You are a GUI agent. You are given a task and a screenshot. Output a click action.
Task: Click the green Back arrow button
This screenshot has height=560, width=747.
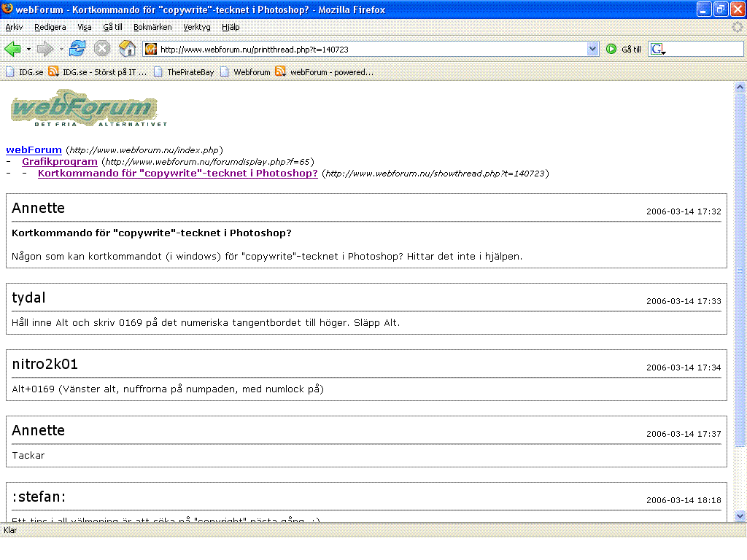pos(13,49)
